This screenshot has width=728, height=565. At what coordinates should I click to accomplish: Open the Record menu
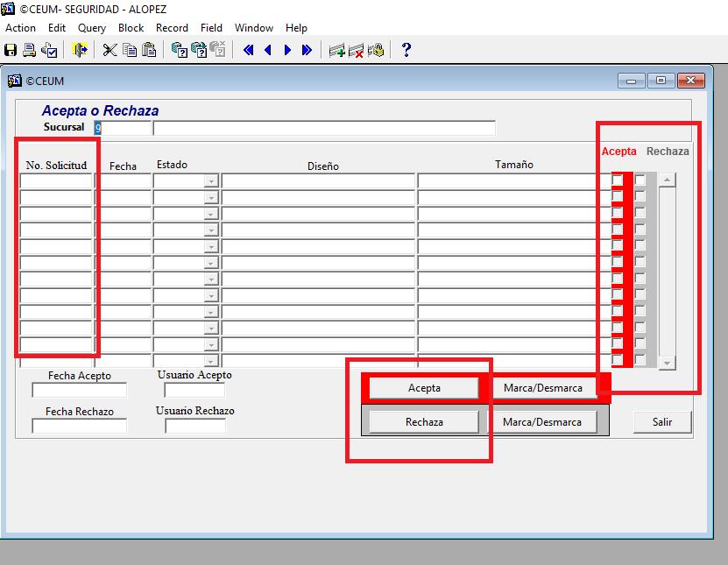click(172, 28)
